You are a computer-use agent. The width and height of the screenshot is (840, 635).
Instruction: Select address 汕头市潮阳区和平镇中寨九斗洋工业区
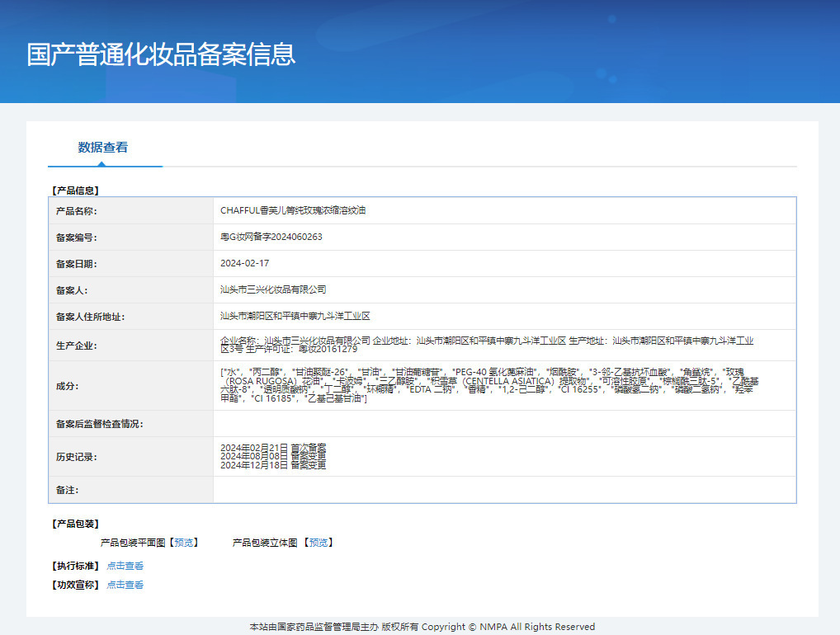(295, 316)
